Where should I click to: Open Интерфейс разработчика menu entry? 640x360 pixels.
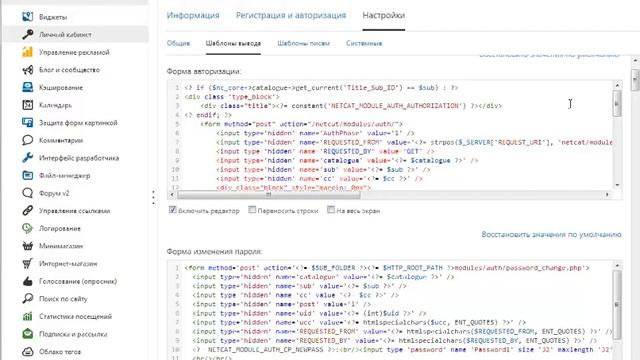(x=79, y=158)
